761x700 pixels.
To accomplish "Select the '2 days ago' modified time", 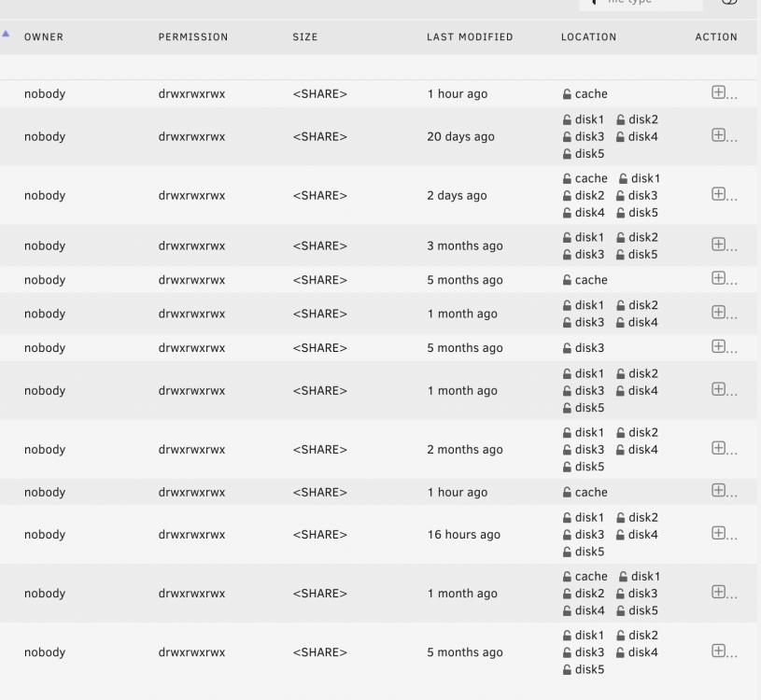I will (457, 195).
